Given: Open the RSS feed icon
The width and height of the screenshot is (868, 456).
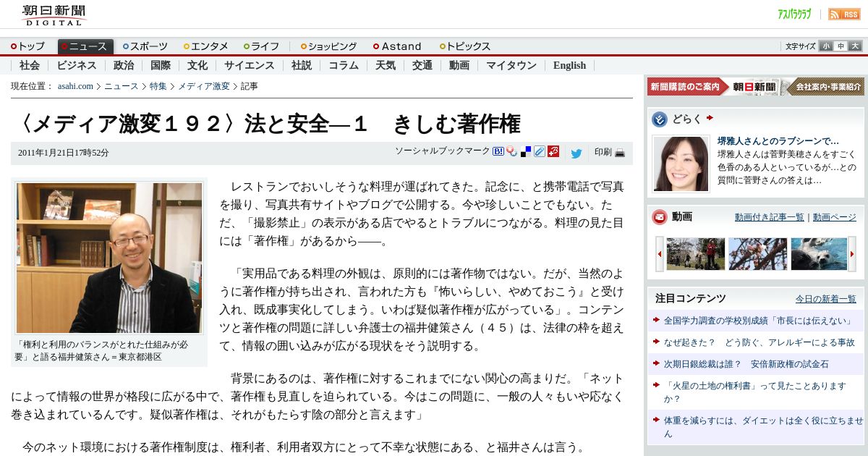Looking at the screenshot, I should pos(844,14).
